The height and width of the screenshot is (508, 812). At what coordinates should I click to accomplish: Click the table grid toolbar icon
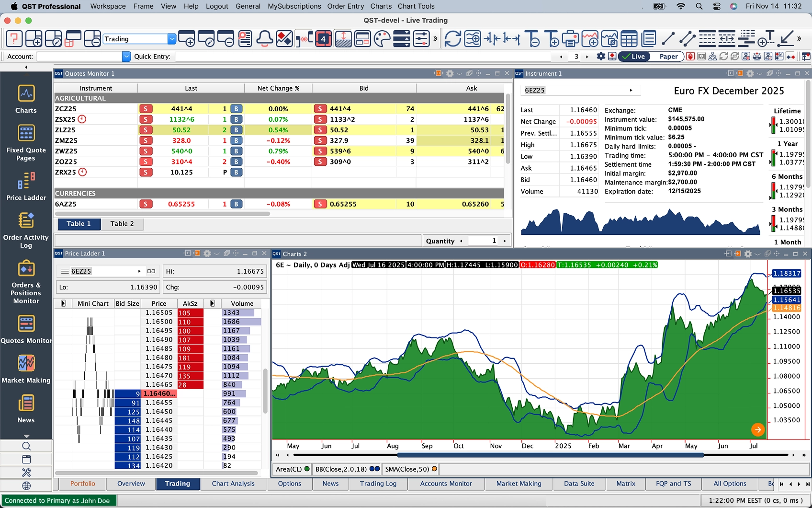point(629,38)
